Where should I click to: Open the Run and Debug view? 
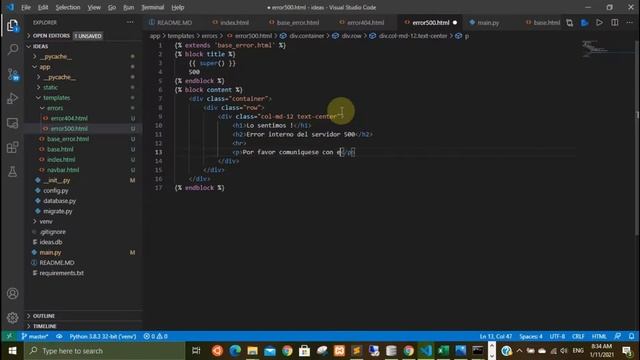pyautogui.click(x=13, y=98)
